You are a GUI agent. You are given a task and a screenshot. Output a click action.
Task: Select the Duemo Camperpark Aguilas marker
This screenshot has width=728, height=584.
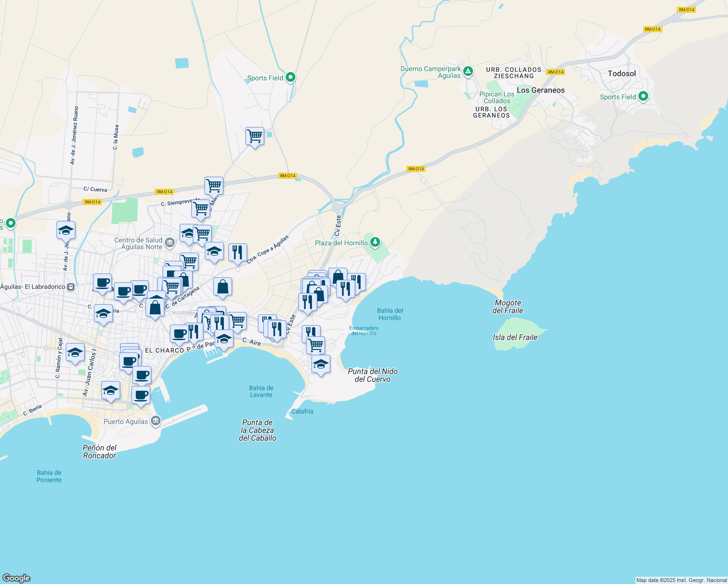(x=468, y=72)
